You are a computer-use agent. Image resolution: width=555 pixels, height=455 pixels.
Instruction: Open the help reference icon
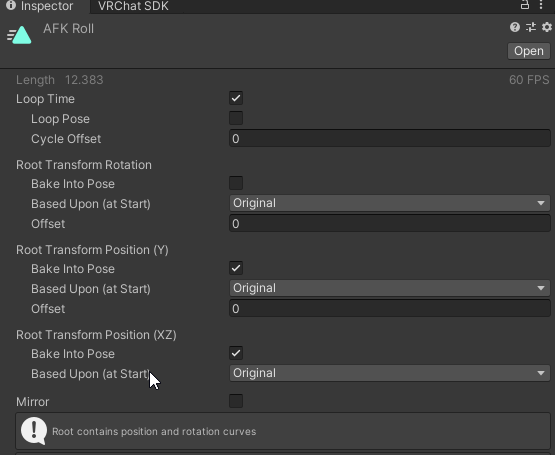[x=515, y=27]
